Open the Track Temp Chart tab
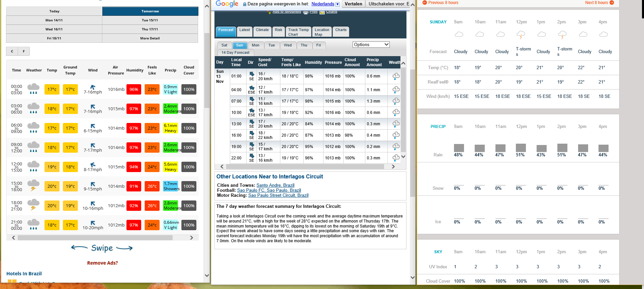 298,32
